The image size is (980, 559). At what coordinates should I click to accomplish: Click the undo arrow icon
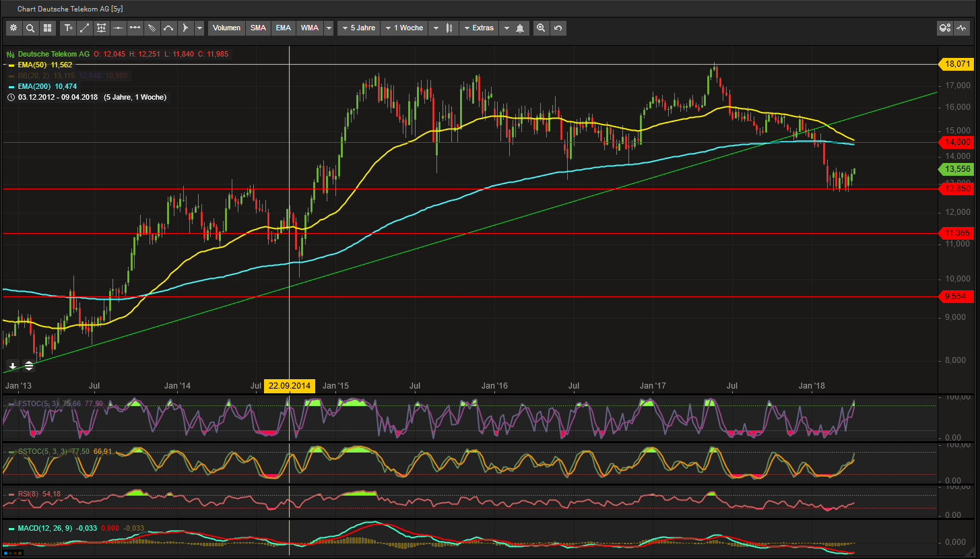(x=557, y=28)
